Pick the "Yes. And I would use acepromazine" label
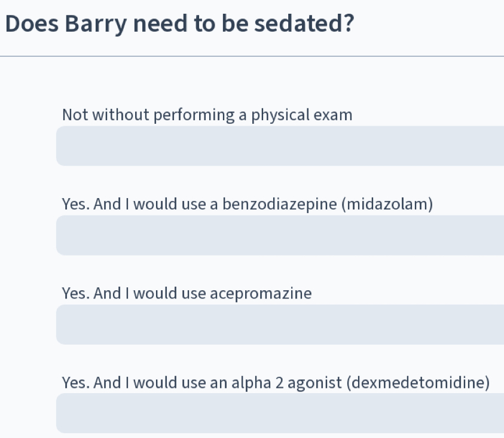This screenshot has width=504, height=438. tap(187, 293)
